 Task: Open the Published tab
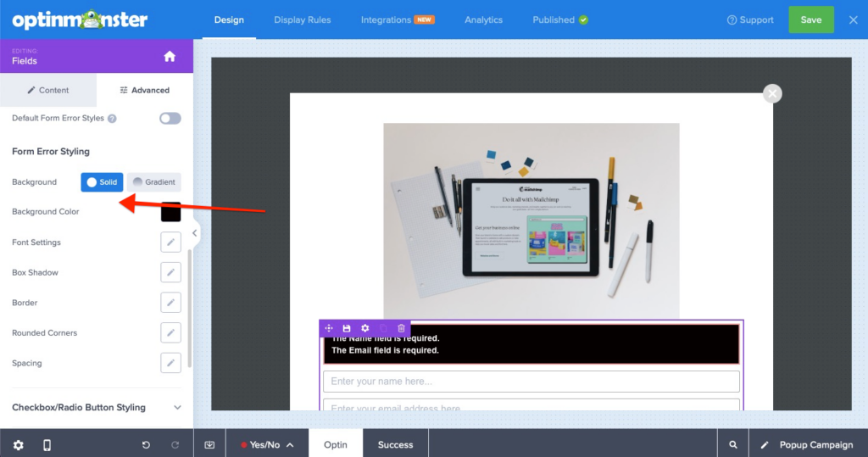[x=559, y=20]
